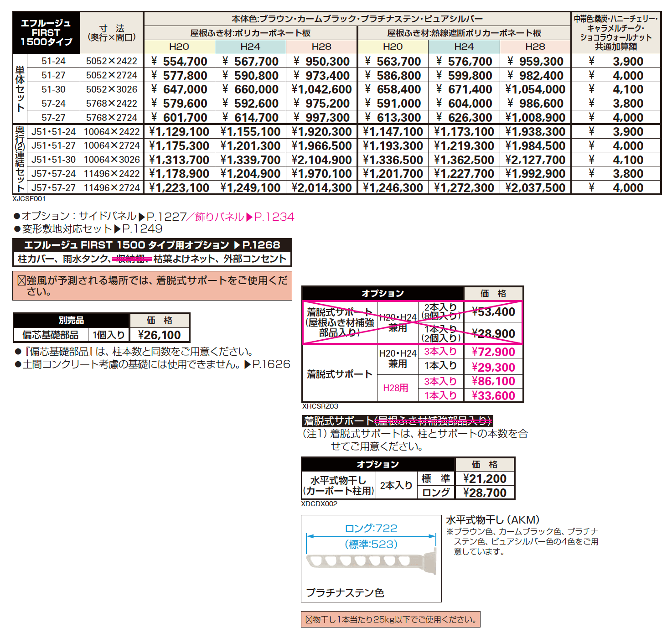
Task: Select the ¥33,600 H28 support price
Action: point(493,396)
